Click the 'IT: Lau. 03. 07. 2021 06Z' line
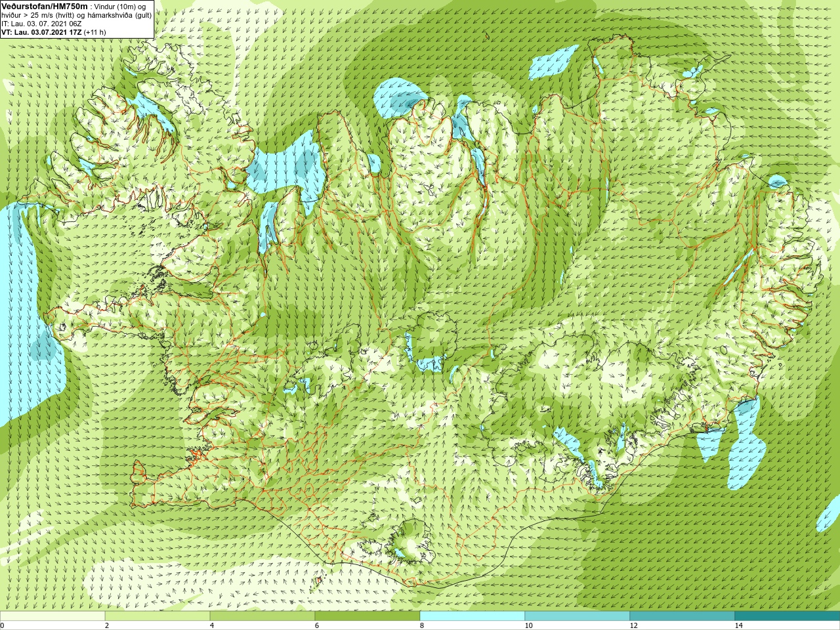840x630 pixels. point(41,24)
